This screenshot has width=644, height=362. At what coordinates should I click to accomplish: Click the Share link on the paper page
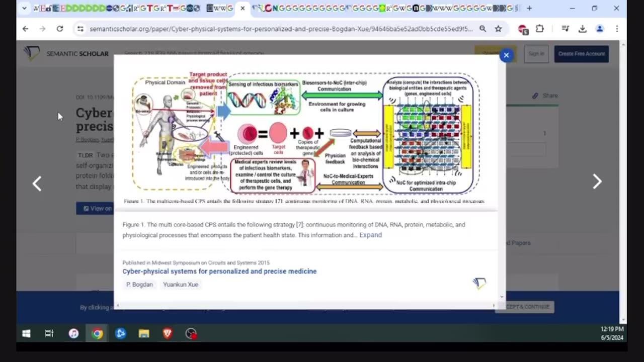(x=545, y=96)
